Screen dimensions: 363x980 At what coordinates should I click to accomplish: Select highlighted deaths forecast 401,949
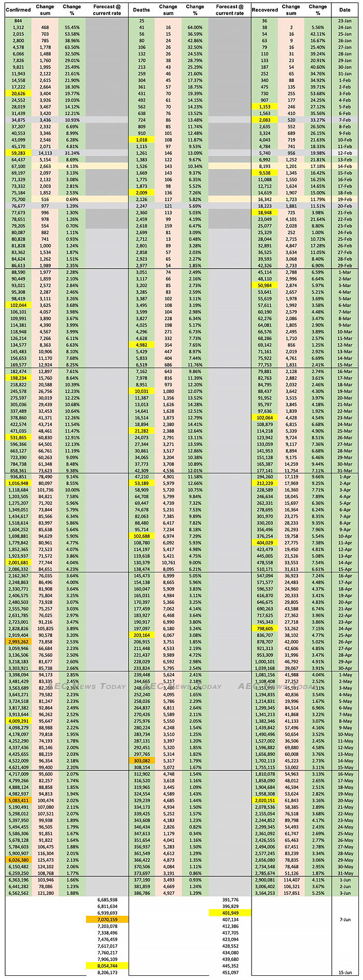[x=230, y=913]
